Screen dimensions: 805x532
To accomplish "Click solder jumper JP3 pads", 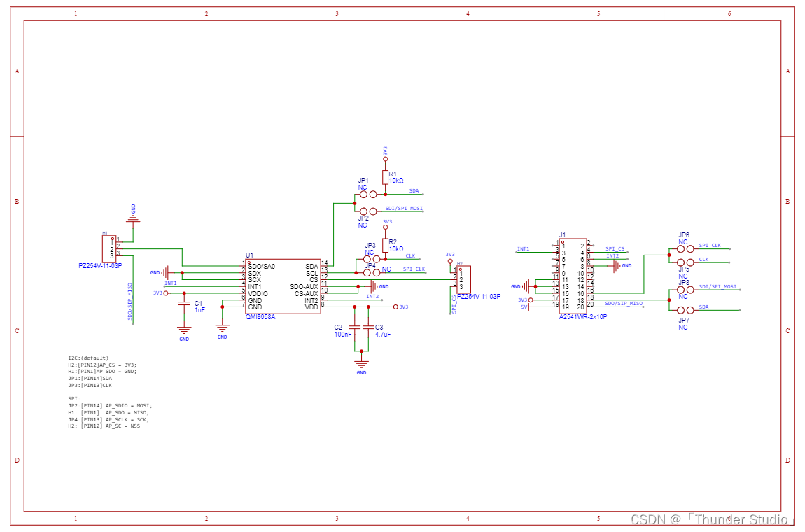I will point(372,259).
